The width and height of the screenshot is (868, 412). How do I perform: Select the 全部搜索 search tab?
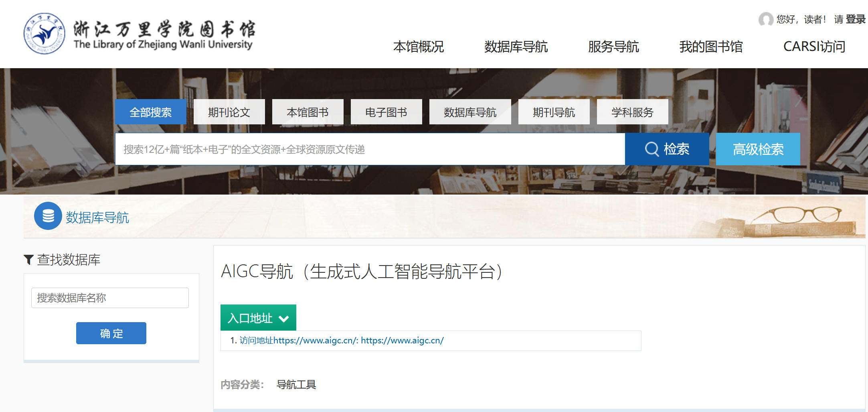pos(150,112)
